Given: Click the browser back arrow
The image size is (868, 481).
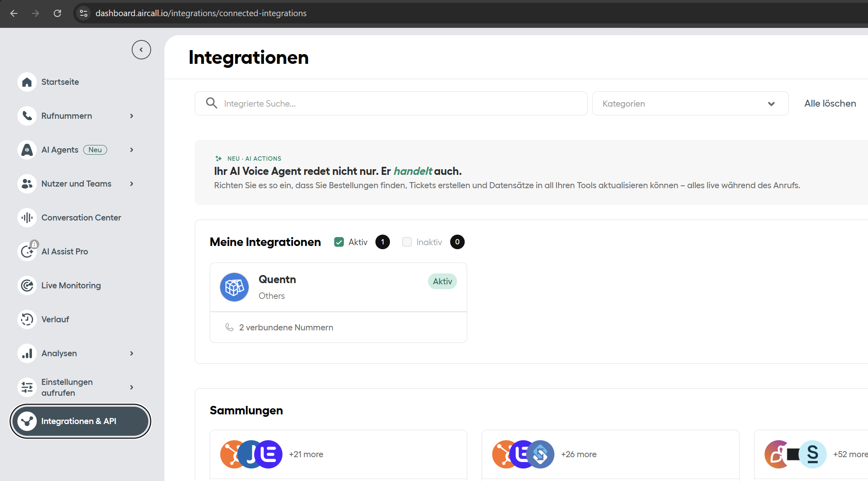Looking at the screenshot, I should 14,13.
